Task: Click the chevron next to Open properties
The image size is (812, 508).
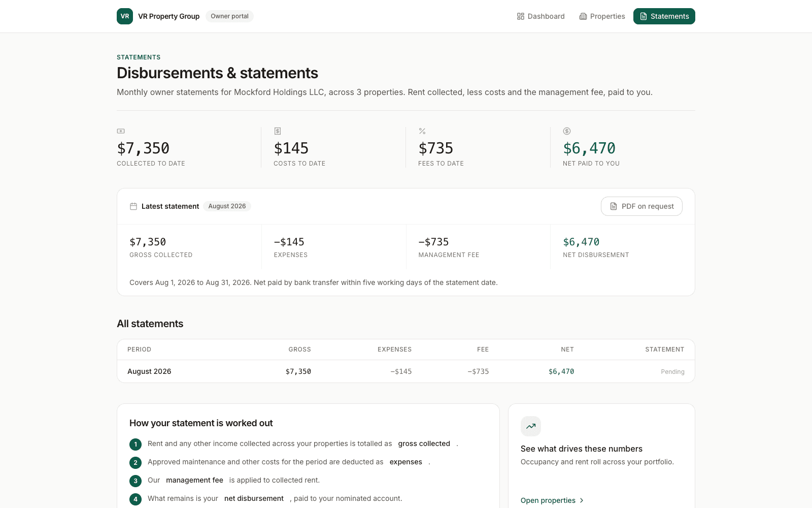Action: tap(582, 500)
